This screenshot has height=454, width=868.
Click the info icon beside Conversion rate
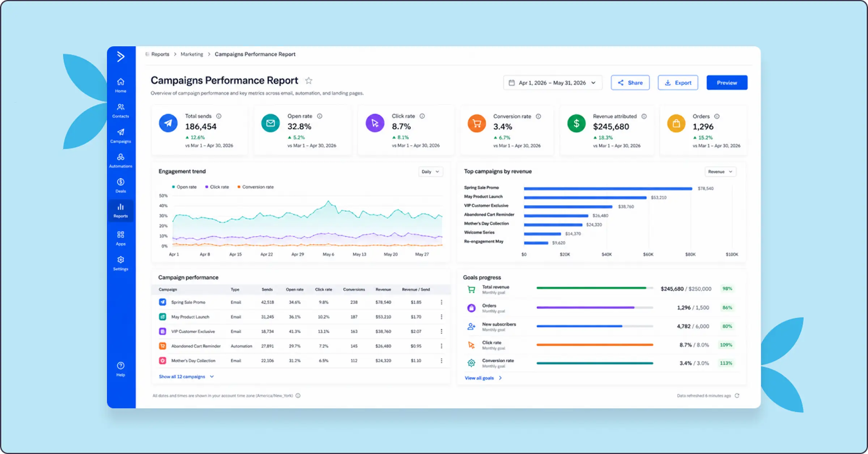(539, 117)
